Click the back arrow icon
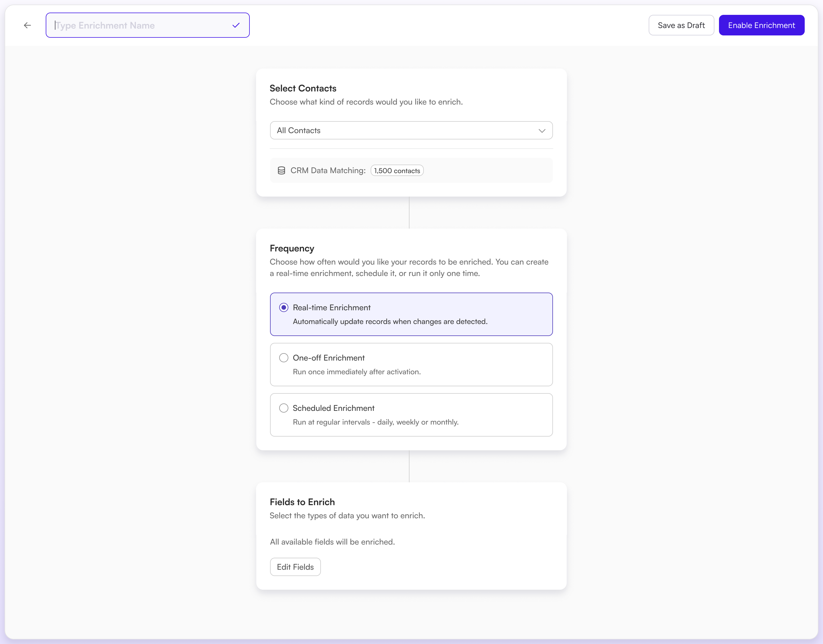Image resolution: width=823 pixels, height=644 pixels. point(27,25)
